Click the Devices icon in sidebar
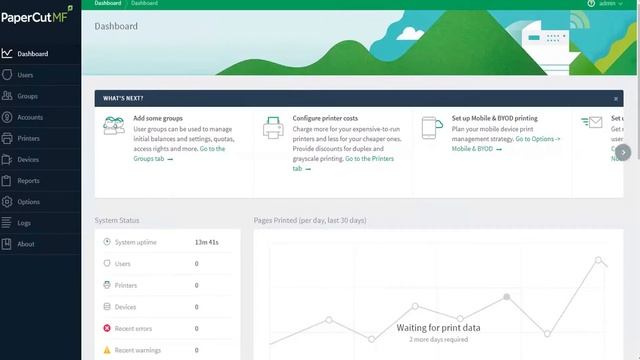The height and width of the screenshot is (360, 640). pyautogui.click(x=7, y=160)
